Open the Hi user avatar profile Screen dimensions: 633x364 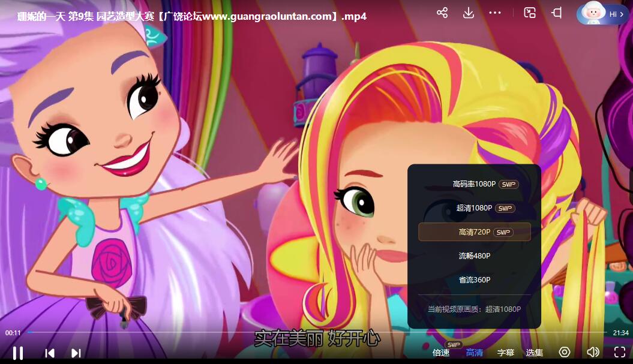click(602, 14)
